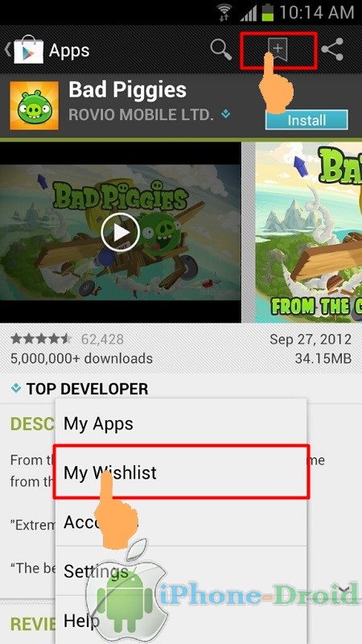The width and height of the screenshot is (362, 644).
Task: Tap the share icon in top bar
Action: coord(332,50)
